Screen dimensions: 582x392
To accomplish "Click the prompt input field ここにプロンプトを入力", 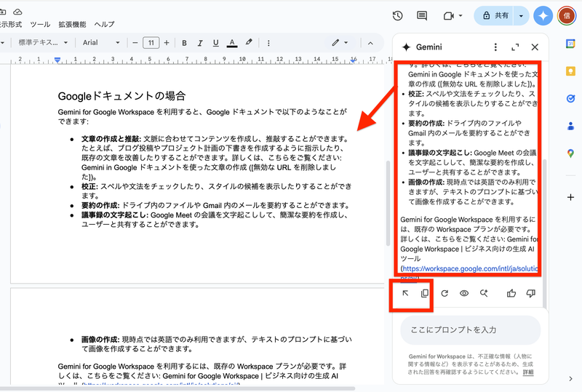I will pyautogui.click(x=470, y=329).
